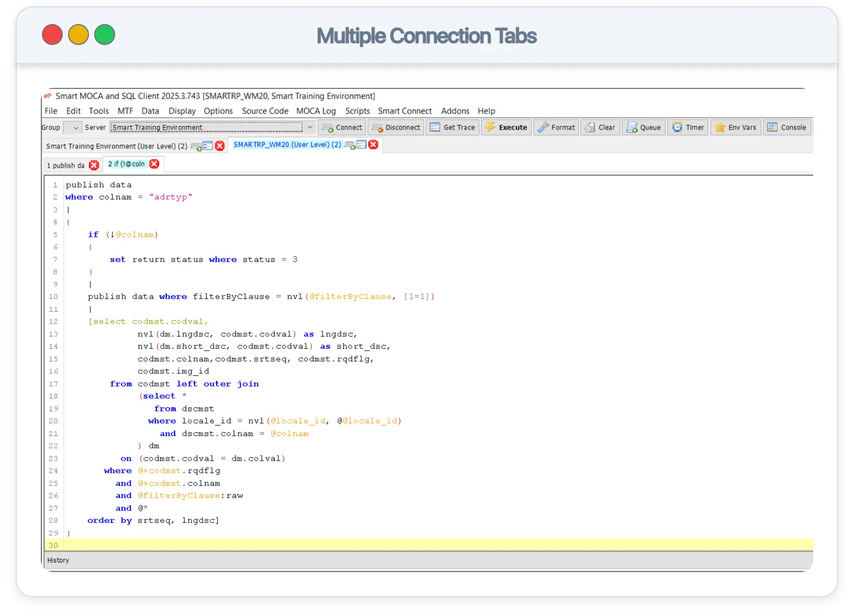Click 'left outer join' on line 17
854x616 pixels.
pyautogui.click(x=218, y=383)
